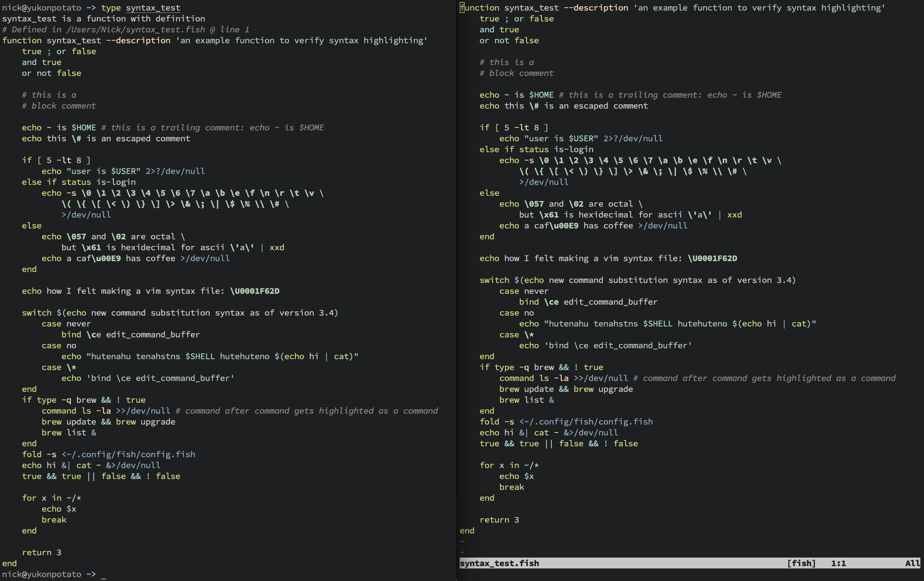Click 'return 3' line in vim editor
Image resolution: width=924 pixels, height=581 pixels.
tap(499, 520)
